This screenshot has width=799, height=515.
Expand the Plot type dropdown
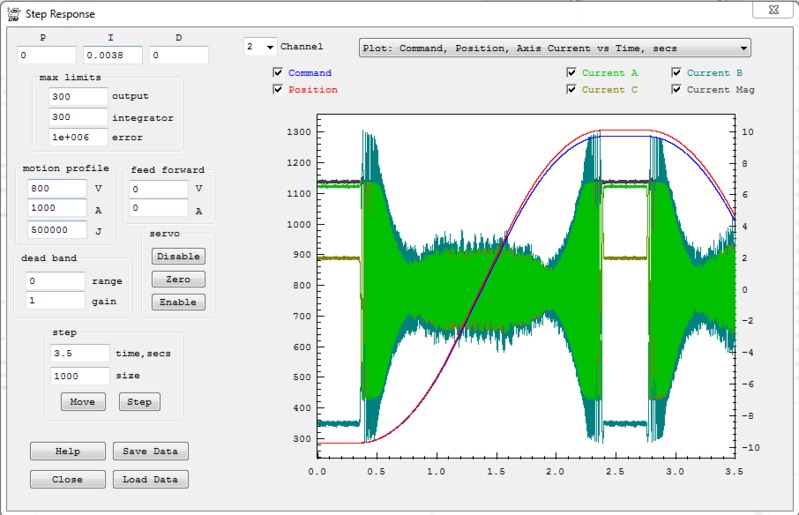pyautogui.click(x=554, y=47)
